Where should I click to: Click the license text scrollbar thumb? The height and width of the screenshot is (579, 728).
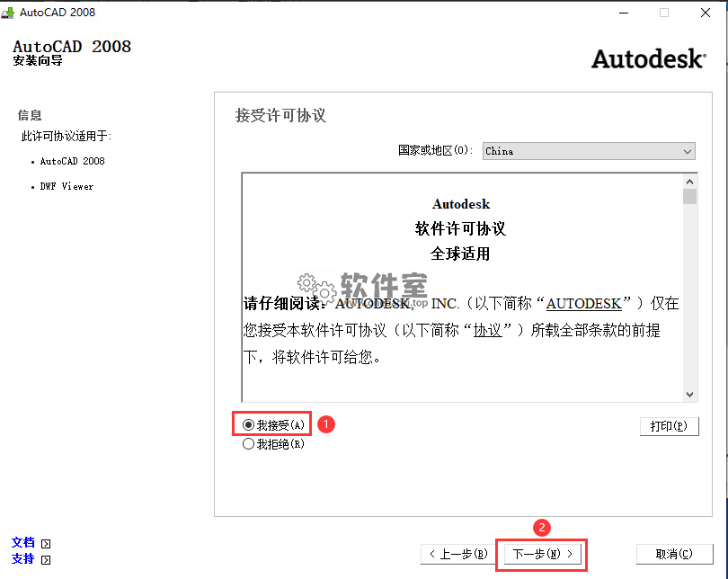690,196
